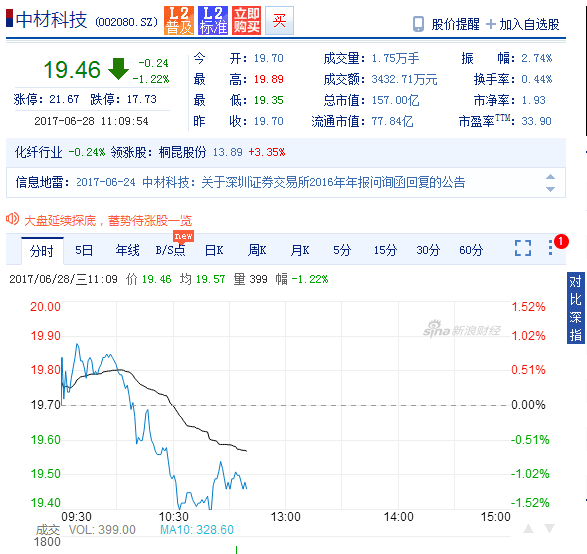Click the L2 普及 orange icon
Viewport: 587px width, 554px height.
coord(179,21)
